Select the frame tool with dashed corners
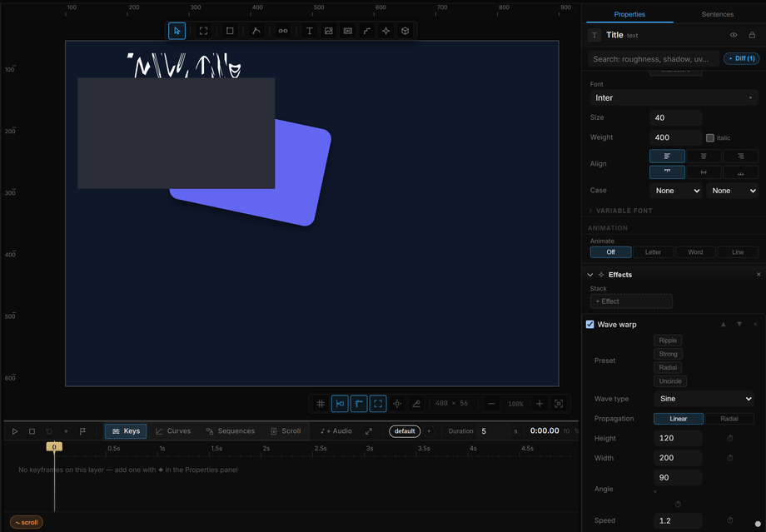The height and width of the screenshot is (532, 766). (x=204, y=31)
